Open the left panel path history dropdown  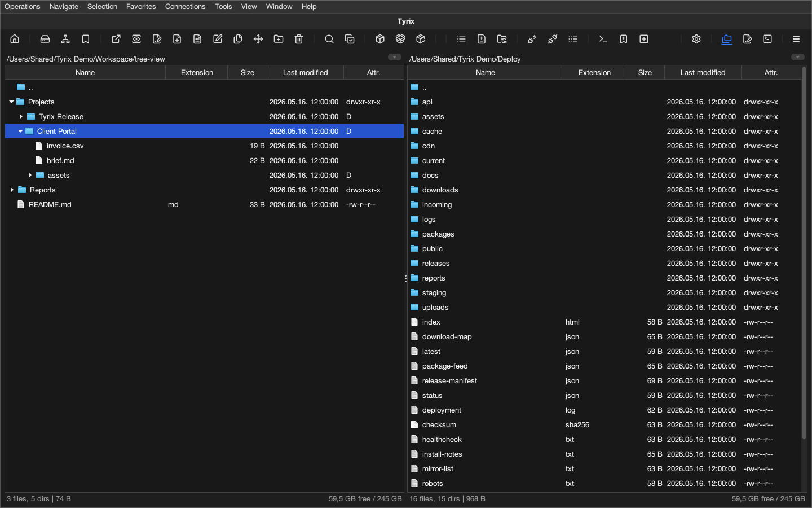[x=395, y=57]
